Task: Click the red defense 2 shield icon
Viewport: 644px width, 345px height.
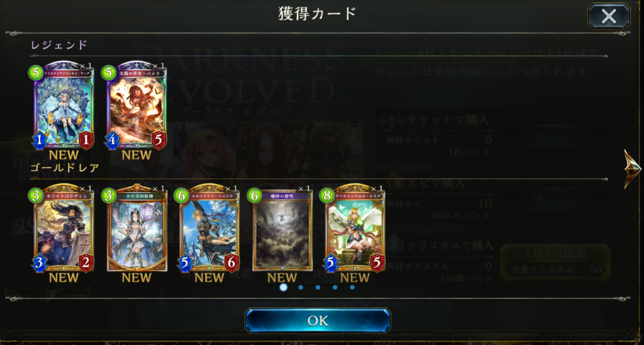Action: pyautogui.click(x=86, y=264)
